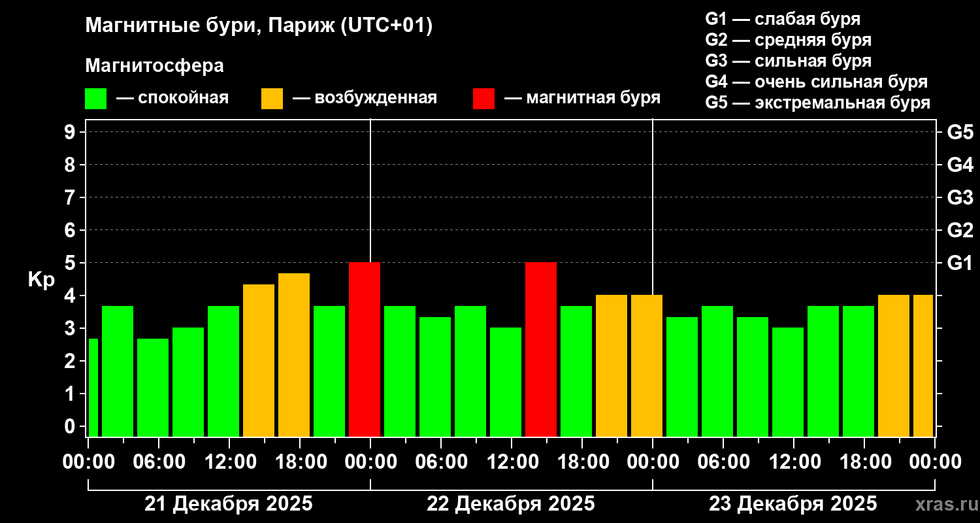
Task: Click the G3 tick label on the right axis
Action: [960, 197]
